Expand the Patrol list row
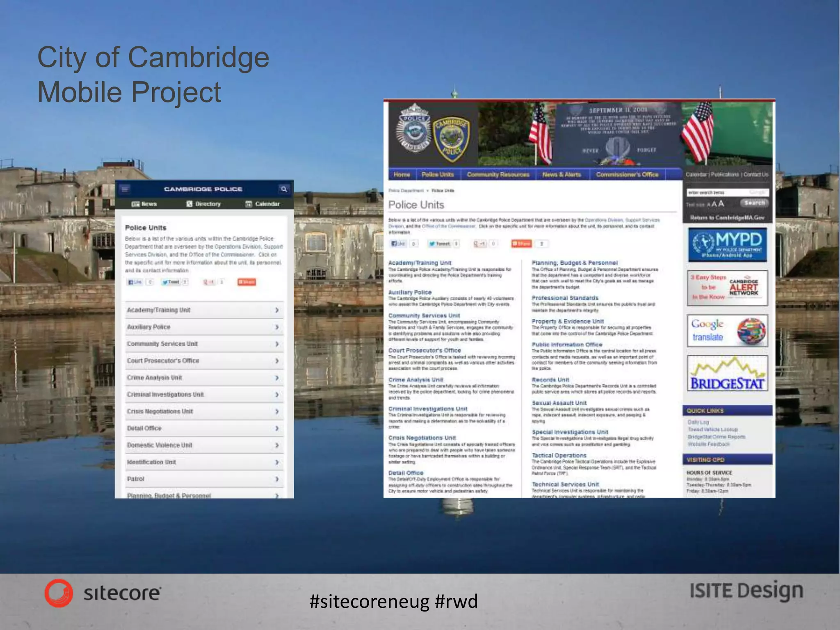The width and height of the screenshot is (840, 630). [204, 479]
